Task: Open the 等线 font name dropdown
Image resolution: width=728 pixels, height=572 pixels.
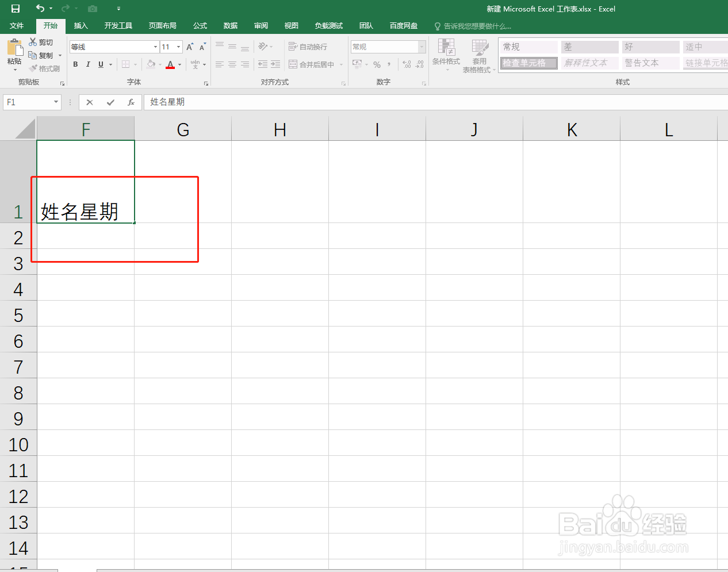Action: [155, 47]
